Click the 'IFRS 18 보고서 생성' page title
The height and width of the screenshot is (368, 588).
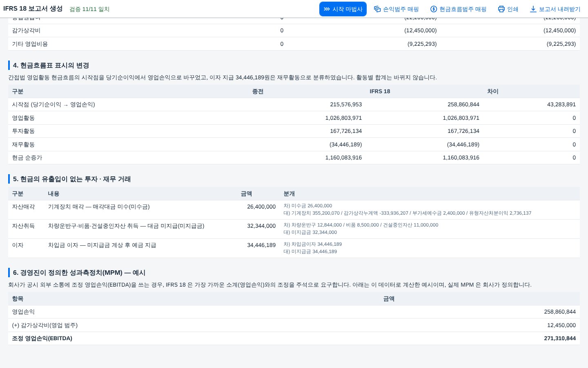33,9
